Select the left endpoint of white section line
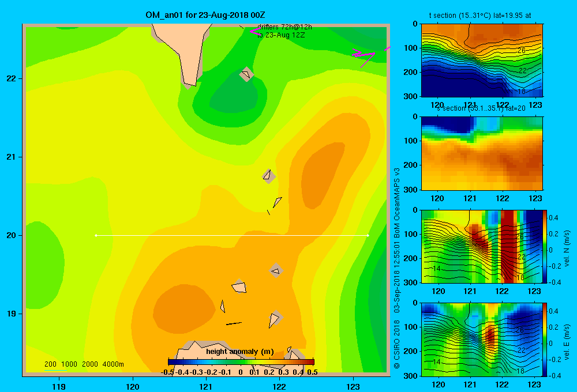577x392 pixels. tap(96, 235)
